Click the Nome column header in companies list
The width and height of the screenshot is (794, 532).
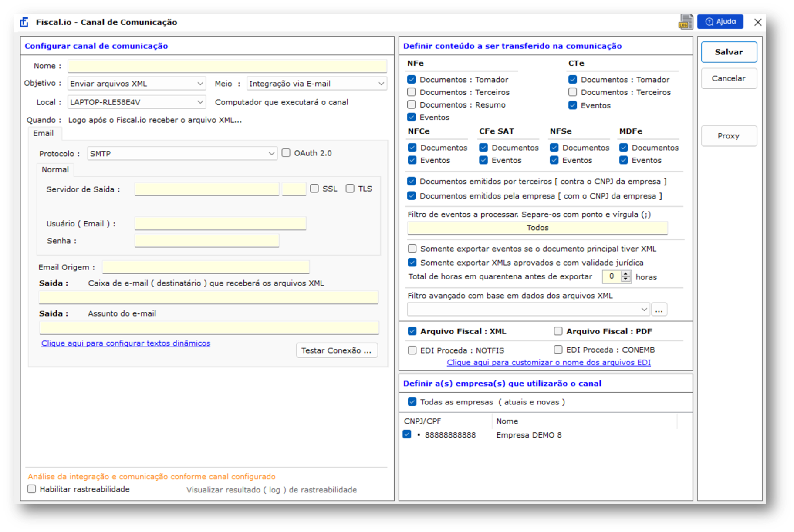[x=585, y=421]
